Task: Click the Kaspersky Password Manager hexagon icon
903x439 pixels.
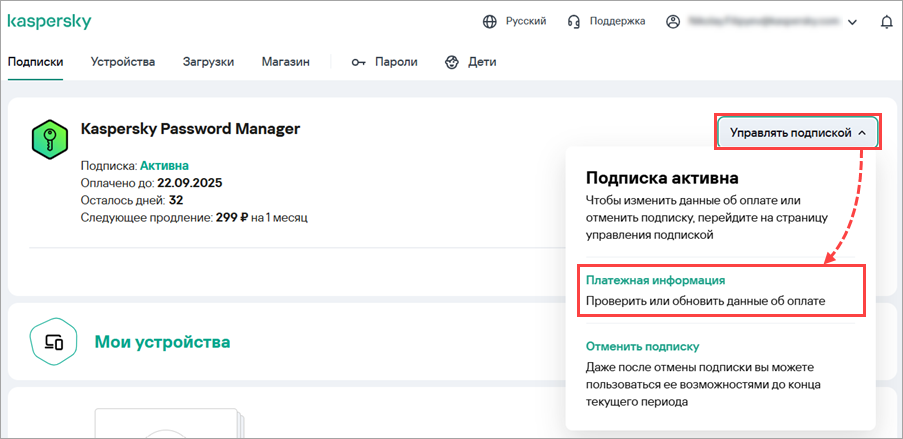Action: pos(50,139)
